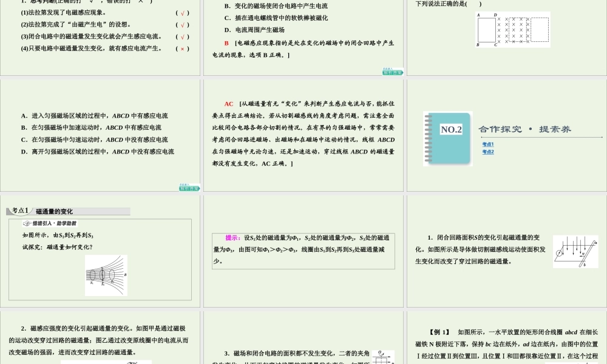The height and width of the screenshot is (364, 607).
Task: Select the NO.2 notebook icon
Action: [448, 138]
